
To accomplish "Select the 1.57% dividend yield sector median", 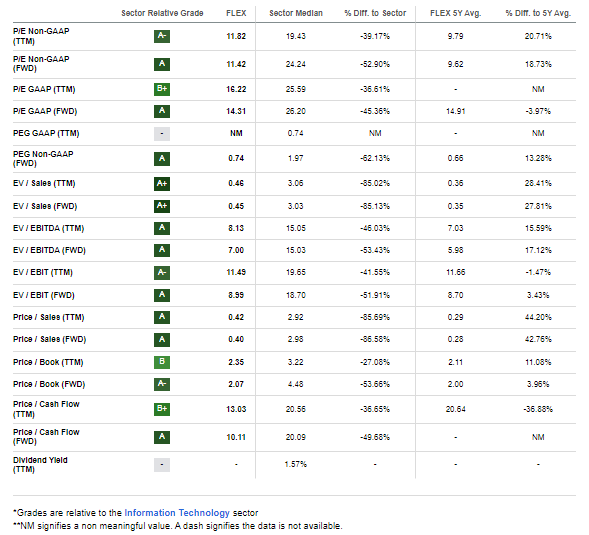I will tap(296, 465).
